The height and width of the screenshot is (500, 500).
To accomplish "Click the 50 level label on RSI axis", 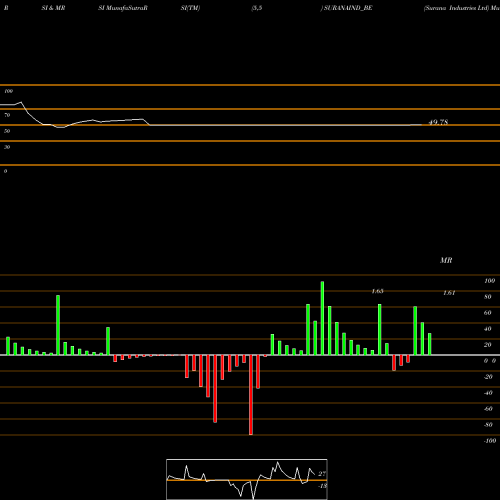I will (x=7, y=131).
